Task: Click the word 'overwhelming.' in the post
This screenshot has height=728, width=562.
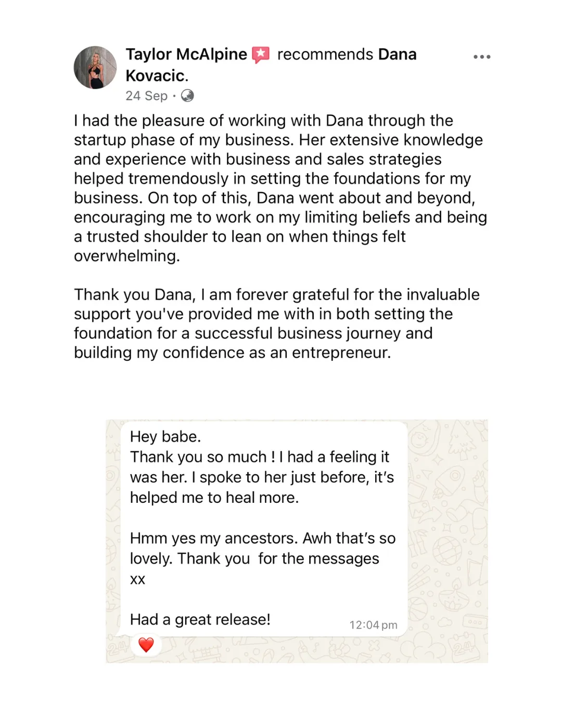Action: tap(127, 256)
